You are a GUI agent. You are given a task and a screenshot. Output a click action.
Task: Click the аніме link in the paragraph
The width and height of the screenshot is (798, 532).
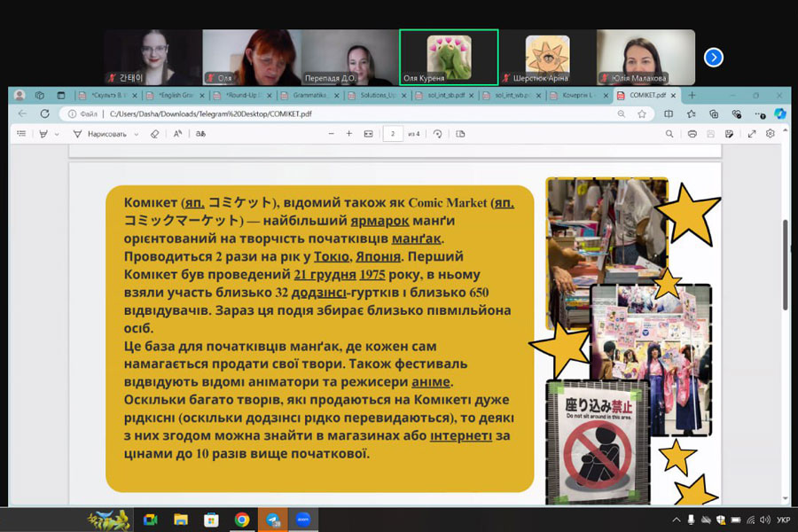(x=431, y=382)
